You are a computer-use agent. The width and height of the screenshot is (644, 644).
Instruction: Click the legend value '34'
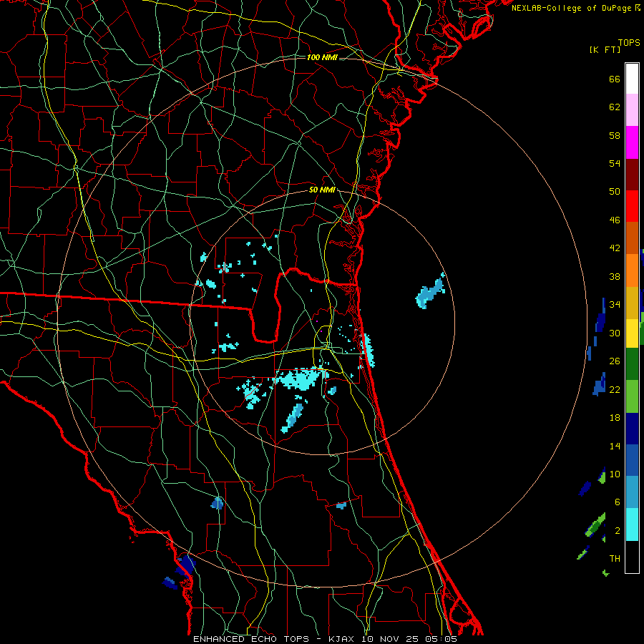point(615,305)
